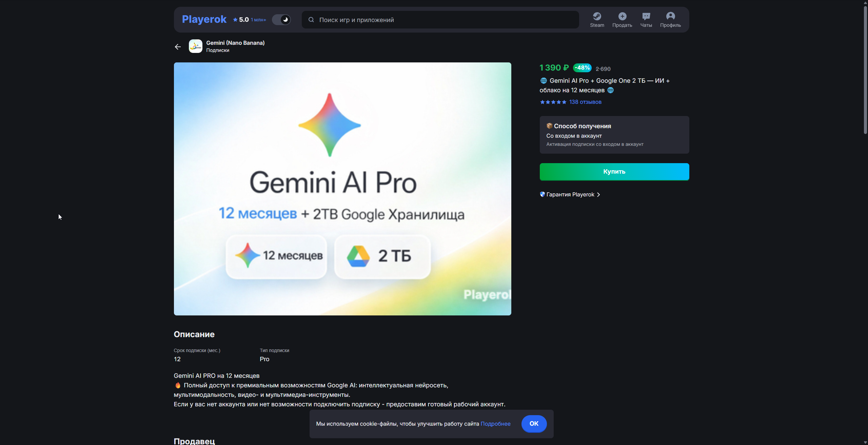Click the five-star product rating
The width and height of the screenshot is (868, 445).
(553, 102)
